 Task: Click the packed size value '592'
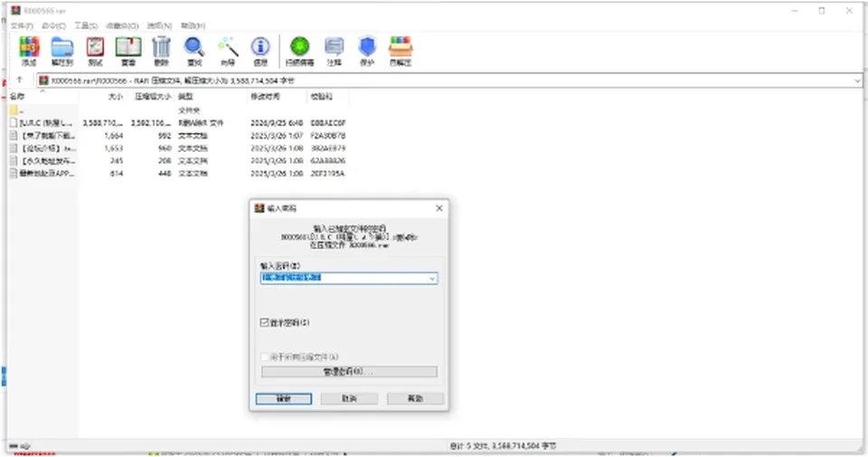coord(165,135)
